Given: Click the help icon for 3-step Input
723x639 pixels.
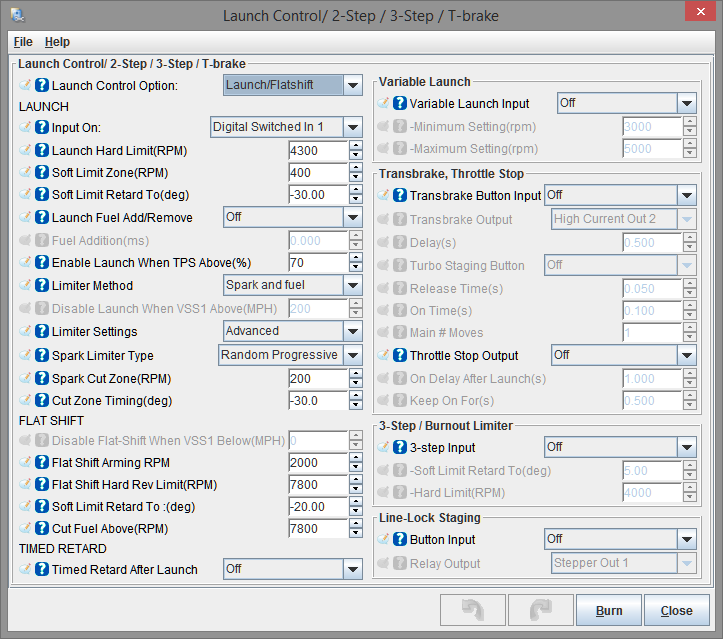Looking at the screenshot, I should pyautogui.click(x=400, y=448).
